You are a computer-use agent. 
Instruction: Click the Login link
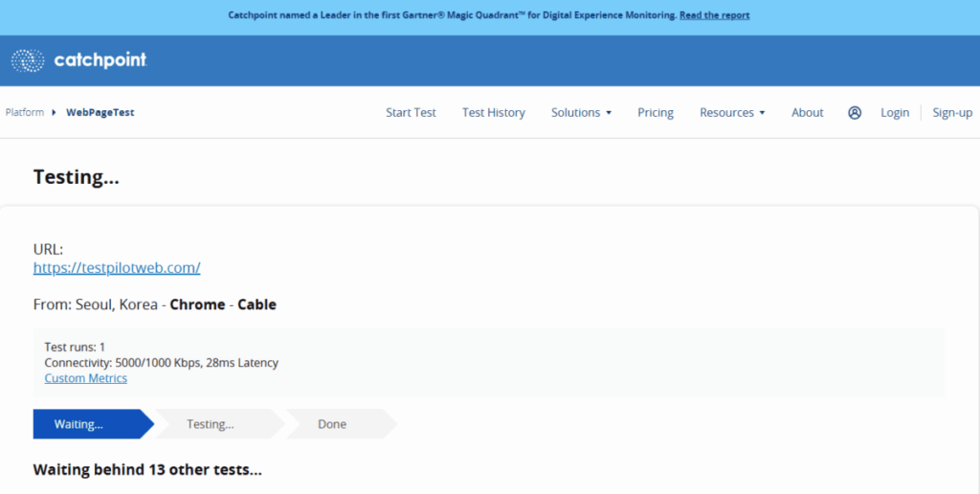(x=895, y=113)
